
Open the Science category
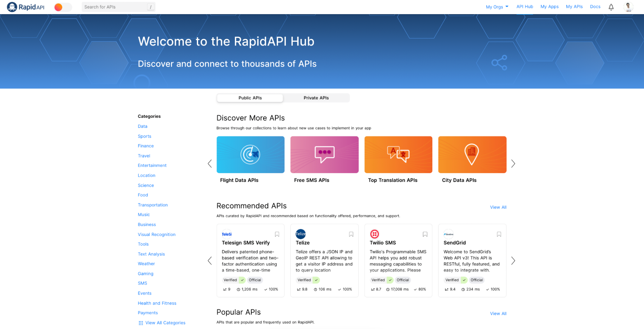click(x=146, y=185)
